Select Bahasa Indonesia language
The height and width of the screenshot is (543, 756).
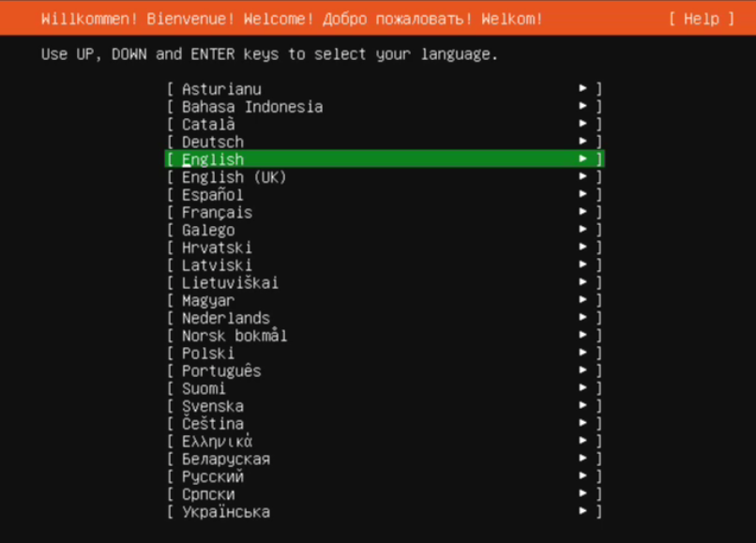[x=385, y=107]
